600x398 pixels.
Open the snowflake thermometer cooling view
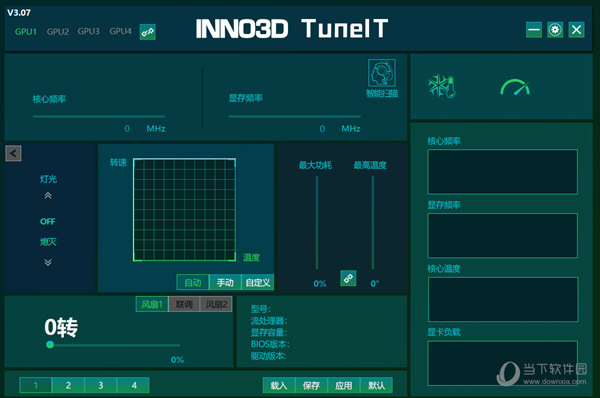442,86
